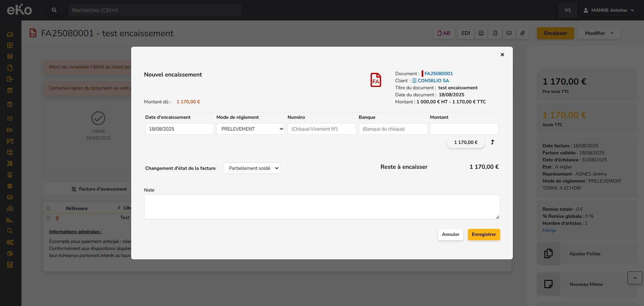This screenshot has width=644, height=306.
Task: Click the upward arrow next to 1 170,00 €
Action: click(492, 142)
